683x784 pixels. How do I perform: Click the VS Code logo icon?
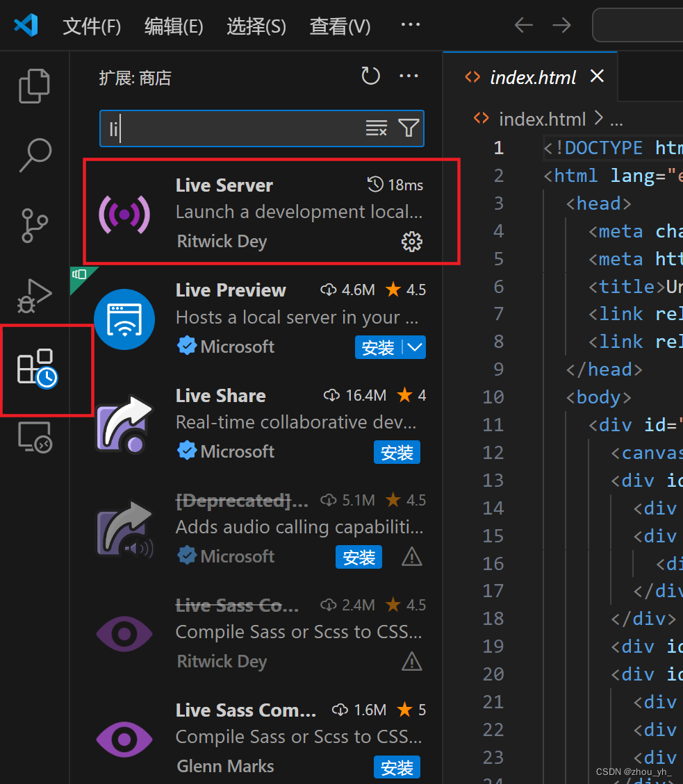pyautogui.click(x=26, y=25)
